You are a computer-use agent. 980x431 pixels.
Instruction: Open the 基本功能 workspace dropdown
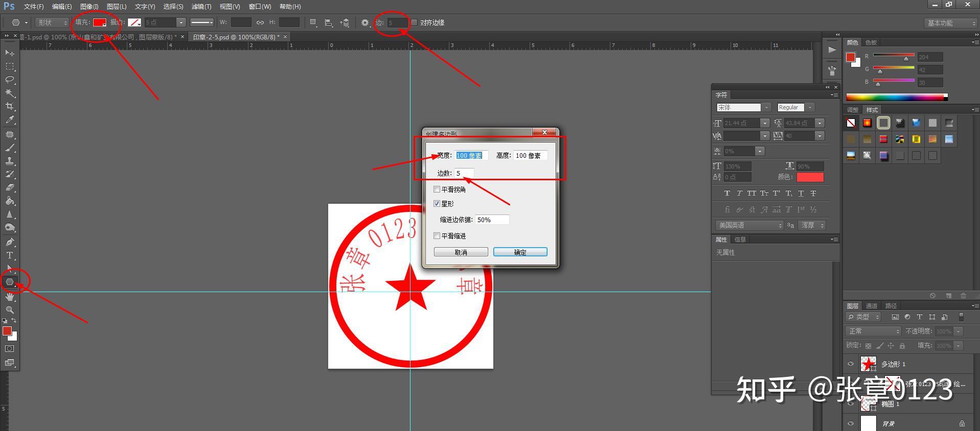pos(951,23)
